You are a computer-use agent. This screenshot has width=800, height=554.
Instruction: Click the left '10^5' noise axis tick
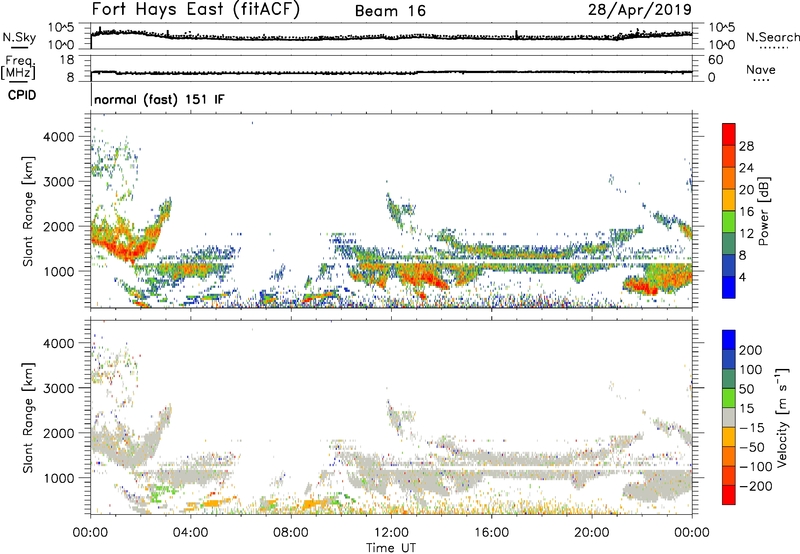click(61, 27)
